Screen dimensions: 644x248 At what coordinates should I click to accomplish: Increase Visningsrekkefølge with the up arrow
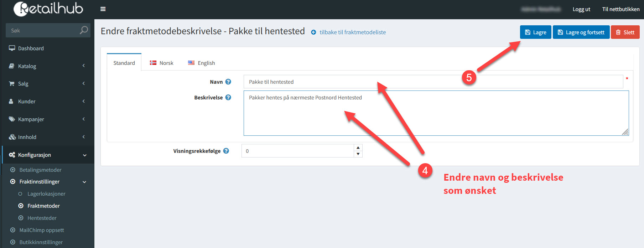coord(358,148)
